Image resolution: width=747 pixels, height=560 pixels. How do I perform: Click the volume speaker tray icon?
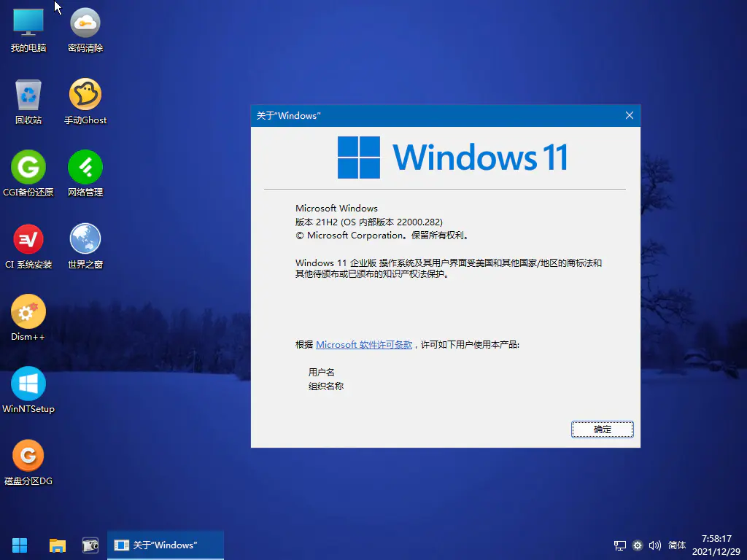[654, 545]
